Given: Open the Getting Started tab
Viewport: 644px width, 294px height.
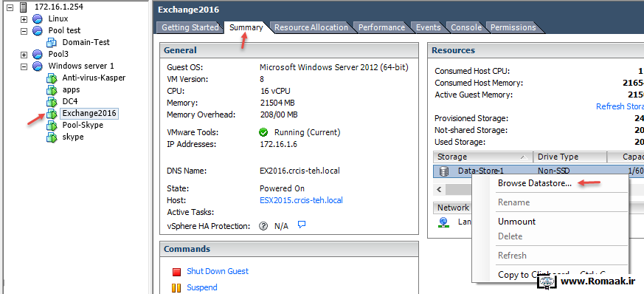Looking at the screenshot, I should click(x=190, y=27).
